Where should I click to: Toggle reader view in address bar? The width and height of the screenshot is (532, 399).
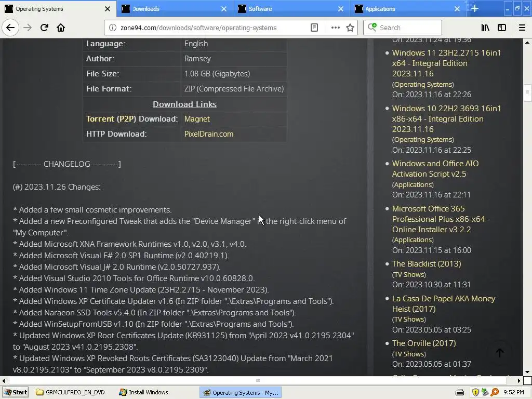click(314, 28)
